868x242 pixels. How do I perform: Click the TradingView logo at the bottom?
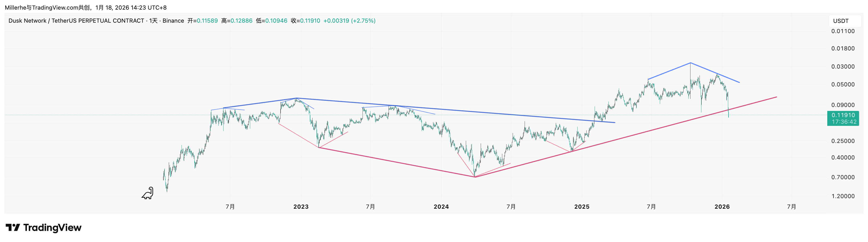pos(43,228)
